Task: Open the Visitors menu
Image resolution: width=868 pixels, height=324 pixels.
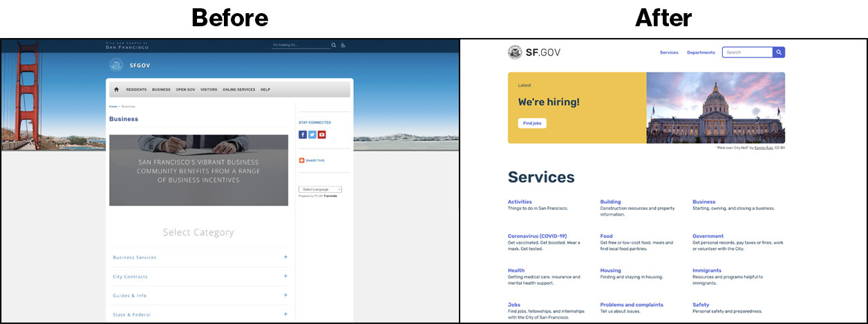Action: tap(209, 90)
